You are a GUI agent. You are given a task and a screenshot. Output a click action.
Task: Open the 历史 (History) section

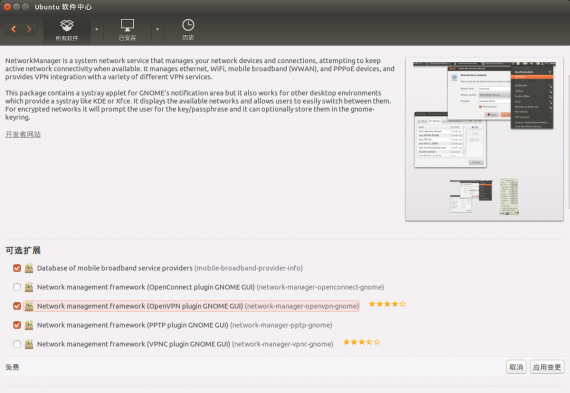coord(188,30)
